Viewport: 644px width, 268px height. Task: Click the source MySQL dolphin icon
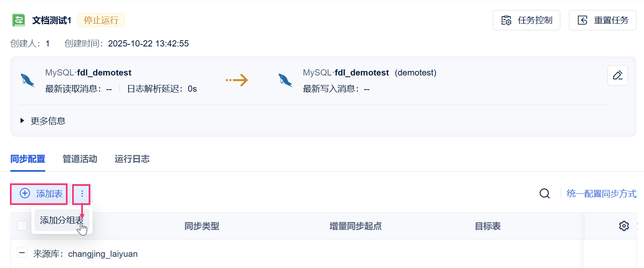point(28,80)
